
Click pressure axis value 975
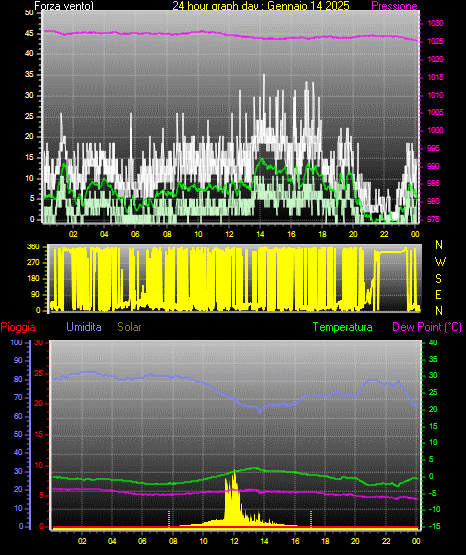tap(433, 219)
